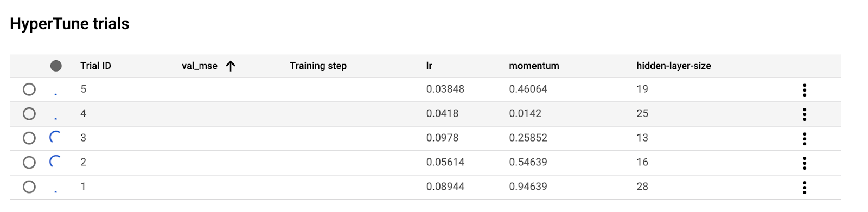Viewport: 868px width, 212px height.
Task: Click the lr column header
Action: click(x=429, y=66)
